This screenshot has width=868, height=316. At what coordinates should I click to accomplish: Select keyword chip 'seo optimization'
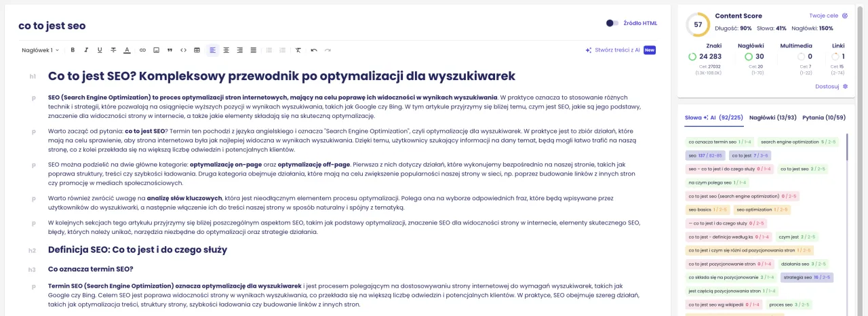tap(762, 210)
